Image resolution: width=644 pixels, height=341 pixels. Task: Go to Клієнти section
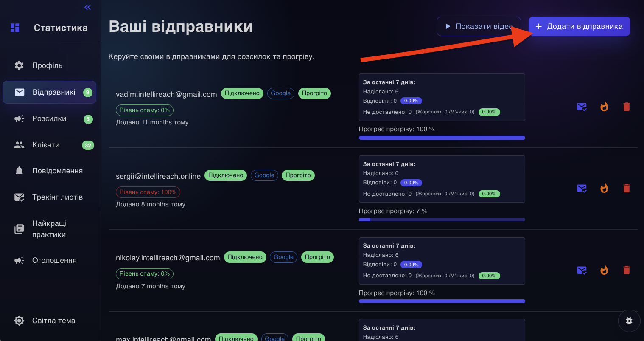[x=46, y=145]
